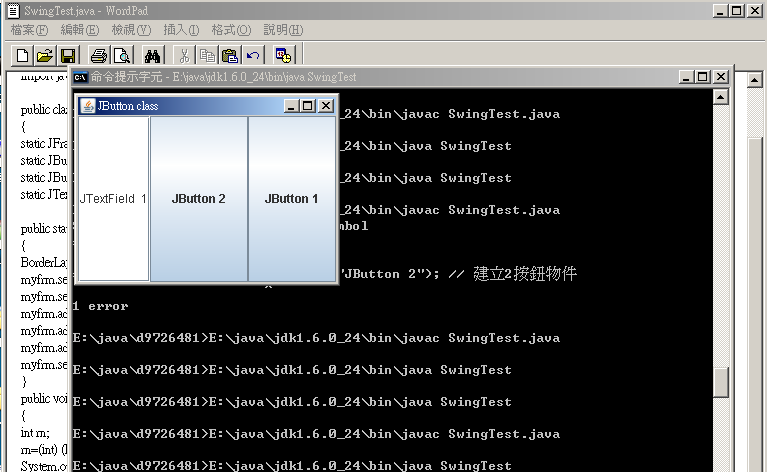Click the Paste clipboard icon
Screen dimensions: 767x472
(x=229, y=55)
